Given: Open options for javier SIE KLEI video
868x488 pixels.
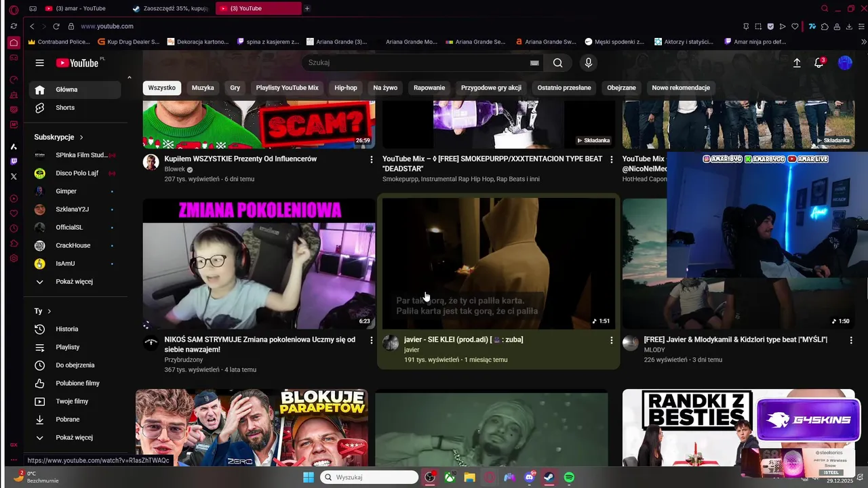Looking at the screenshot, I should point(611,340).
